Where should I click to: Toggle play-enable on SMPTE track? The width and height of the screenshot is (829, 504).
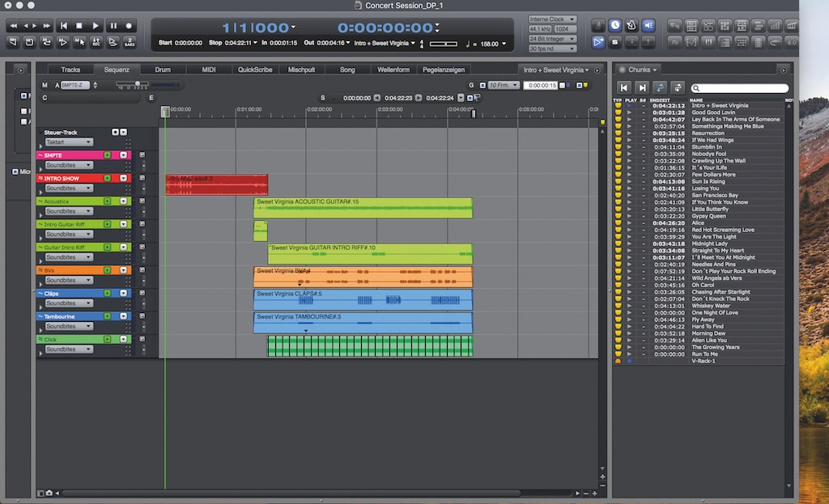point(107,155)
